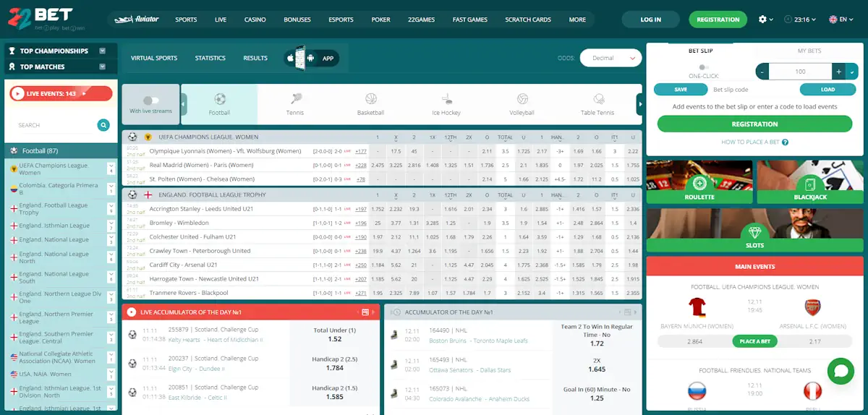
Task: Open the live chat bubble
Action: click(x=841, y=371)
